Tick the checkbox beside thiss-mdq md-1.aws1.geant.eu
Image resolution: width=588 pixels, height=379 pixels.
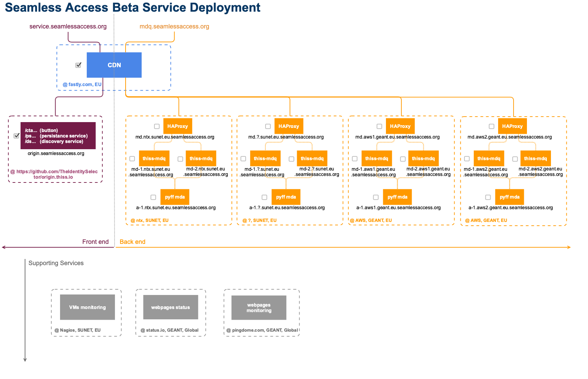355,159
